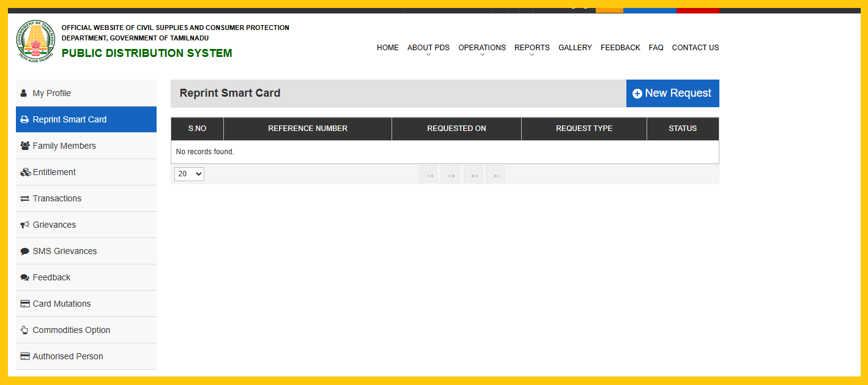Screen dimensions: 868x385
Task: Click the printer icon for Reprint Smart Card
Action: [24, 120]
